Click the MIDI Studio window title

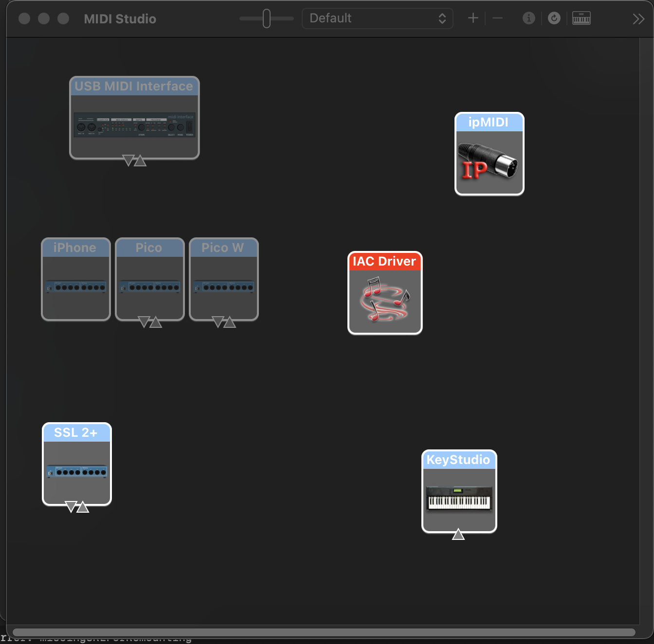click(x=120, y=19)
